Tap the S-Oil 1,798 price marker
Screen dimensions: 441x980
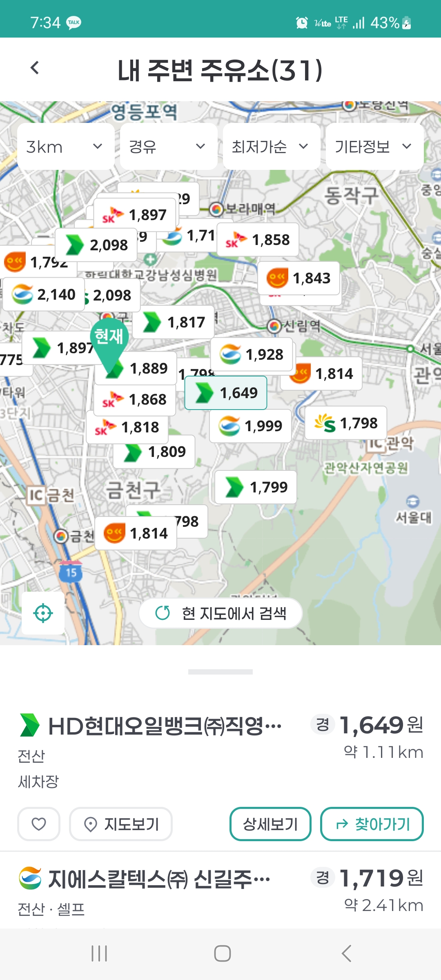pos(346,423)
